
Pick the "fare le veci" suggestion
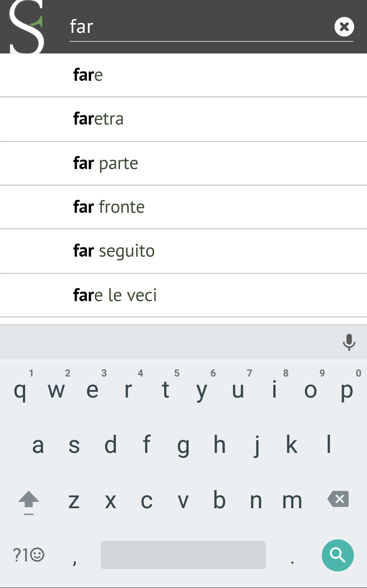183,295
